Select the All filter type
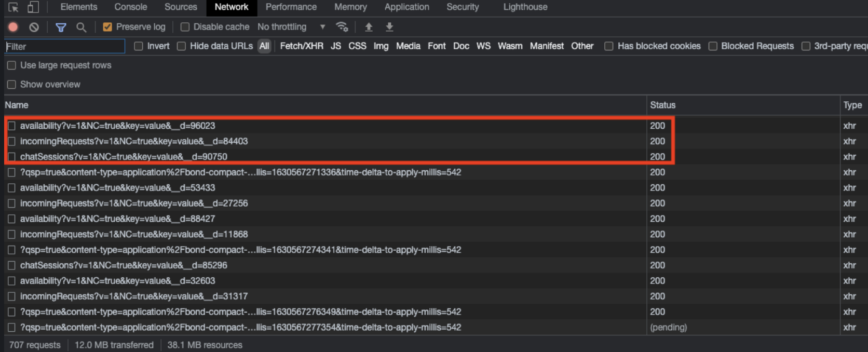 [x=264, y=46]
